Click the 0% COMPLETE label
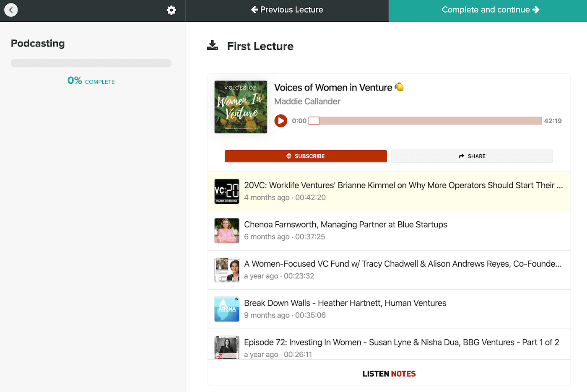The width and height of the screenshot is (587, 392). coord(91,80)
